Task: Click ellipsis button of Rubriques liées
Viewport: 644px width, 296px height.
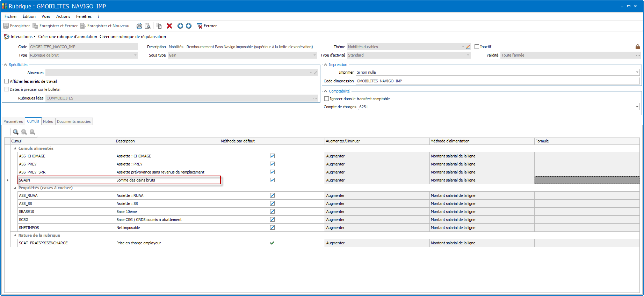Action: [x=315, y=98]
